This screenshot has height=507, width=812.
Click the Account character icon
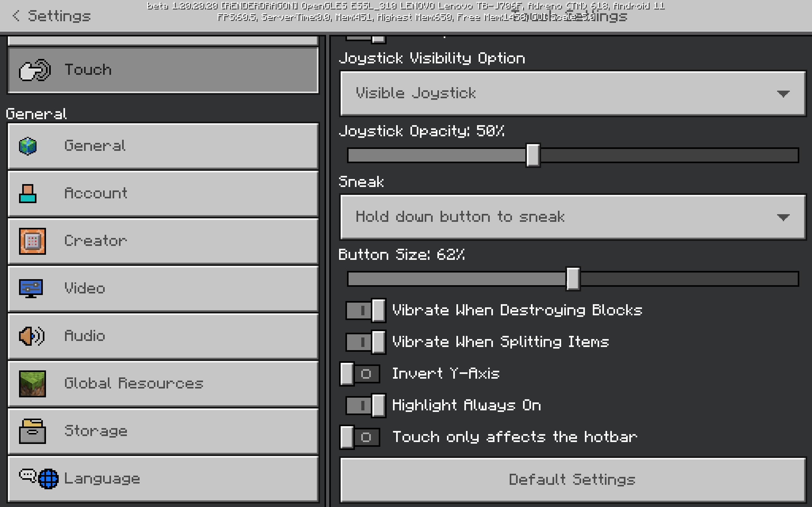click(x=28, y=194)
